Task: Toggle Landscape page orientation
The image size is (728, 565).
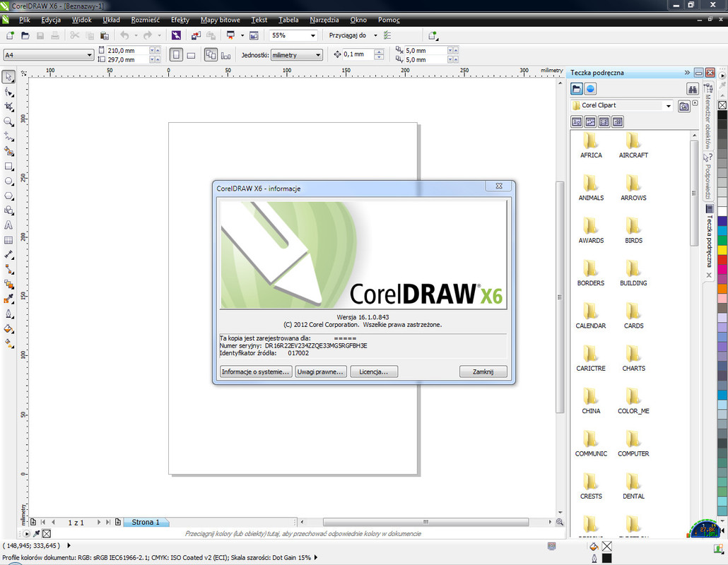Action: tap(191, 55)
